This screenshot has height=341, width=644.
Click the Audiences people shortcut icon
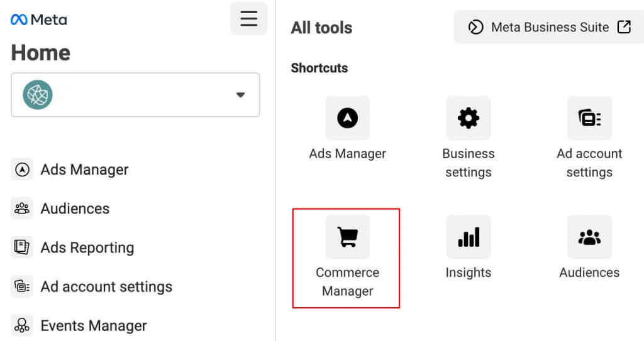589,237
